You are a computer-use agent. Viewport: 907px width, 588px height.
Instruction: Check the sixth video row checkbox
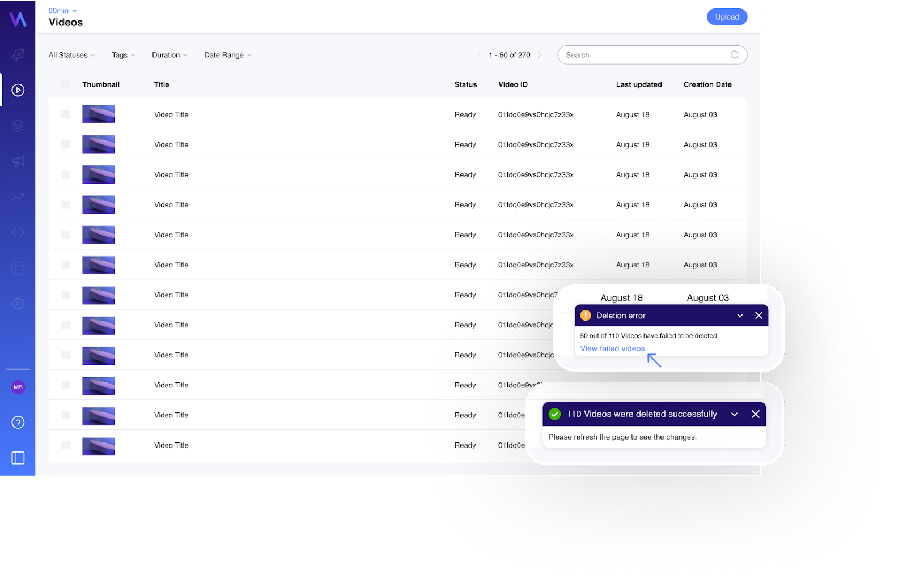point(66,265)
